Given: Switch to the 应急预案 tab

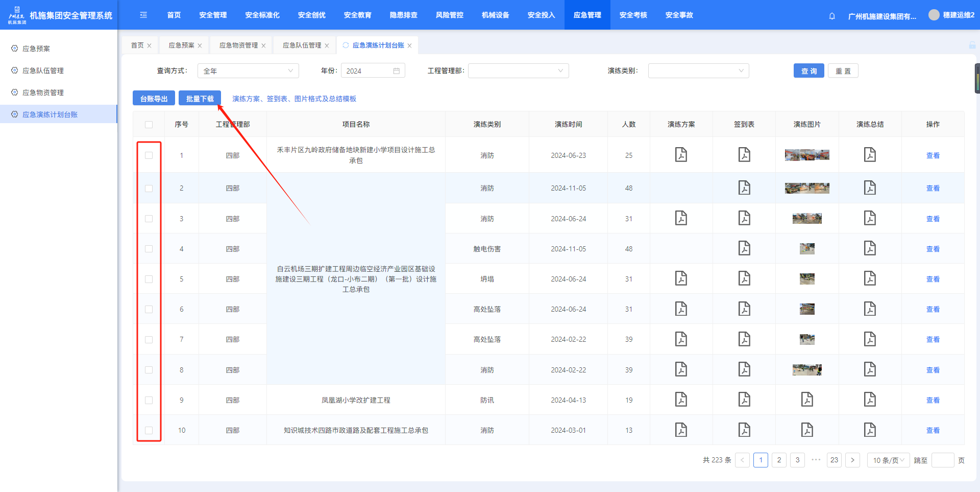Looking at the screenshot, I should point(181,45).
